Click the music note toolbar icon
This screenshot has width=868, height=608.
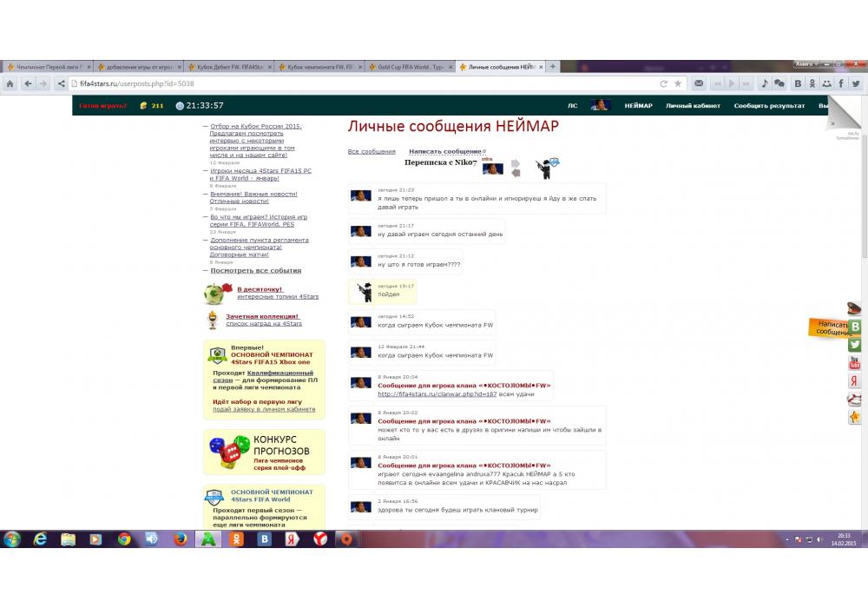(x=764, y=83)
